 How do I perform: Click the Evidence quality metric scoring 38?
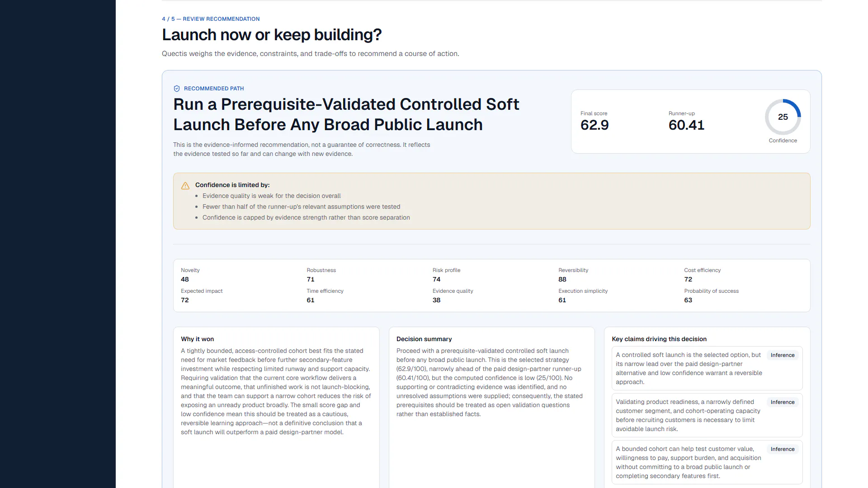pos(453,296)
